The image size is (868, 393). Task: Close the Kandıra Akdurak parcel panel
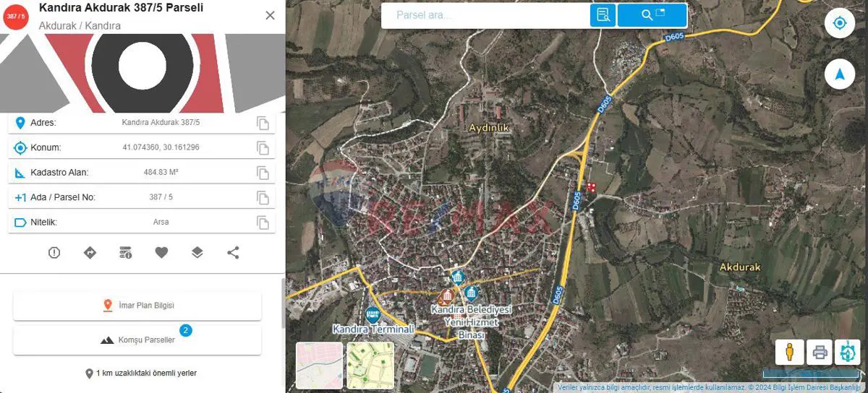270,15
